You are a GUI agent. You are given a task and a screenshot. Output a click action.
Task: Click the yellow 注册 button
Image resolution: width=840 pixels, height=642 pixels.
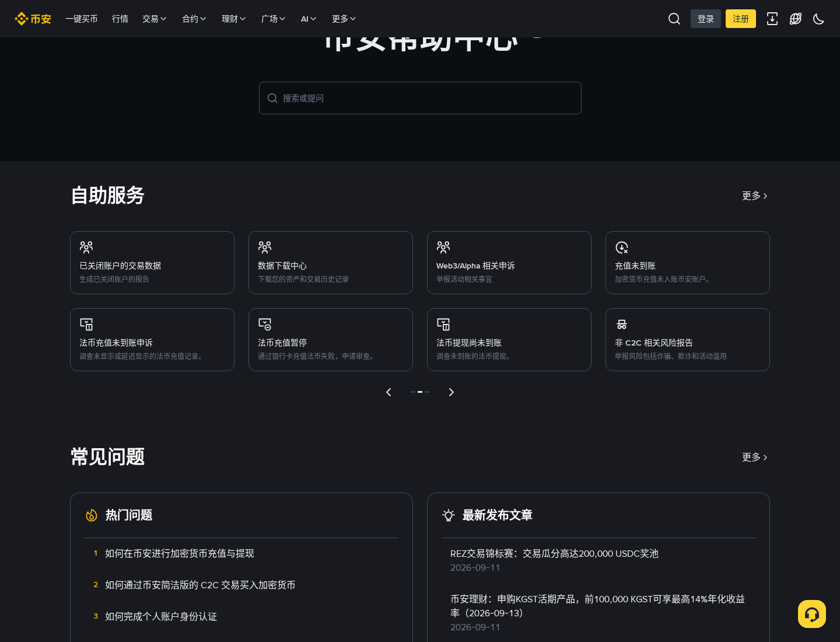(x=741, y=19)
